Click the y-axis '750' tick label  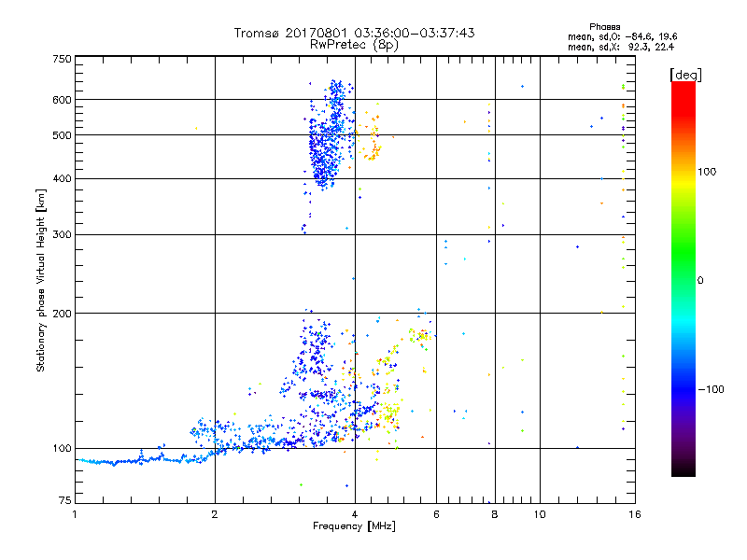click(x=62, y=59)
